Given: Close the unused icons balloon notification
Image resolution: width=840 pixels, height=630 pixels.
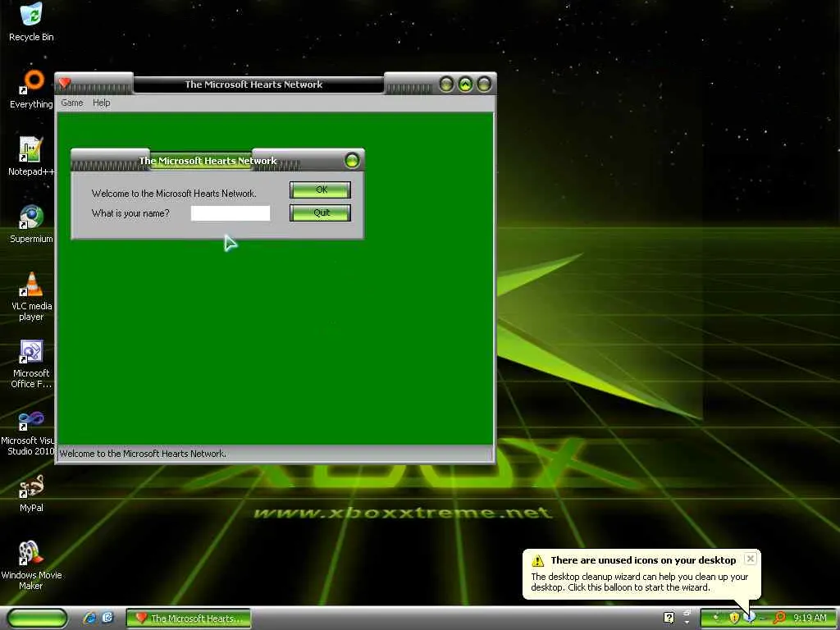Looking at the screenshot, I should 751,559.
